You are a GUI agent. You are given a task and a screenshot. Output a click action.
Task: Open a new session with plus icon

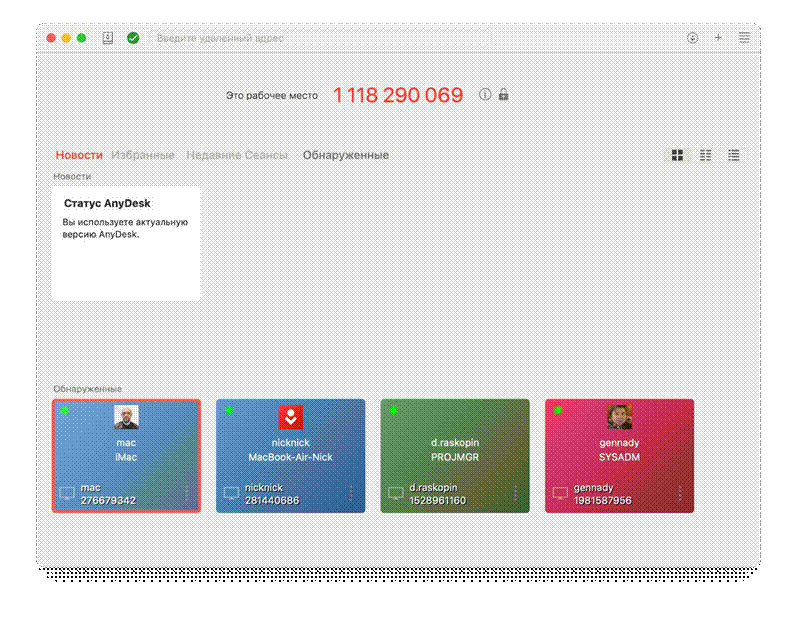tap(717, 38)
